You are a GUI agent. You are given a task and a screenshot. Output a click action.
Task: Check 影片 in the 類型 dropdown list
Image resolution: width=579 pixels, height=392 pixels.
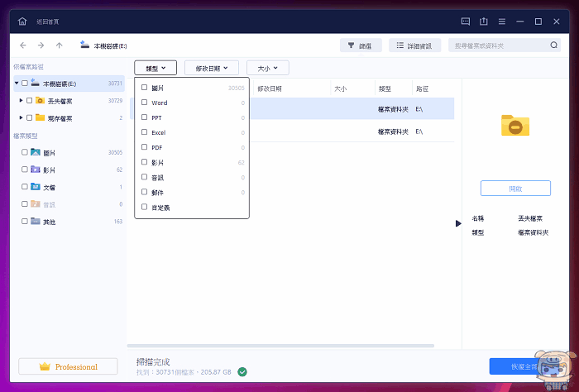145,162
